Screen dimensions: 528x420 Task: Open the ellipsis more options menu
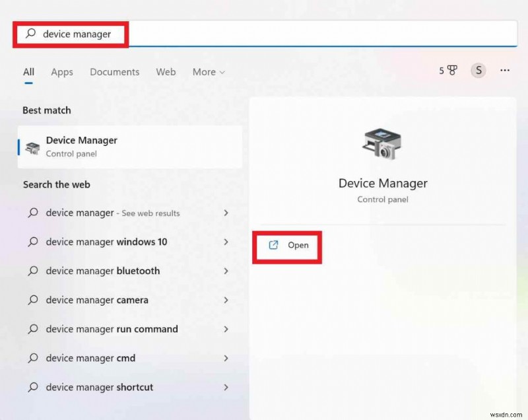[x=504, y=70]
